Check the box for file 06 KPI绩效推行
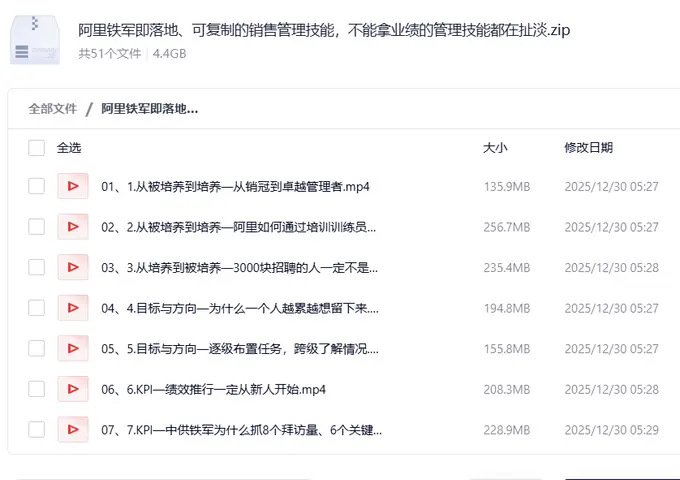Image resolution: width=680 pixels, height=480 pixels. [36, 389]
